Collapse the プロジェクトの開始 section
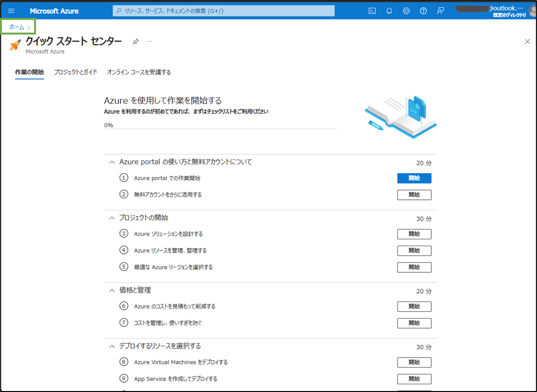Viewport: 537px width, 392px height. point(111,218)
